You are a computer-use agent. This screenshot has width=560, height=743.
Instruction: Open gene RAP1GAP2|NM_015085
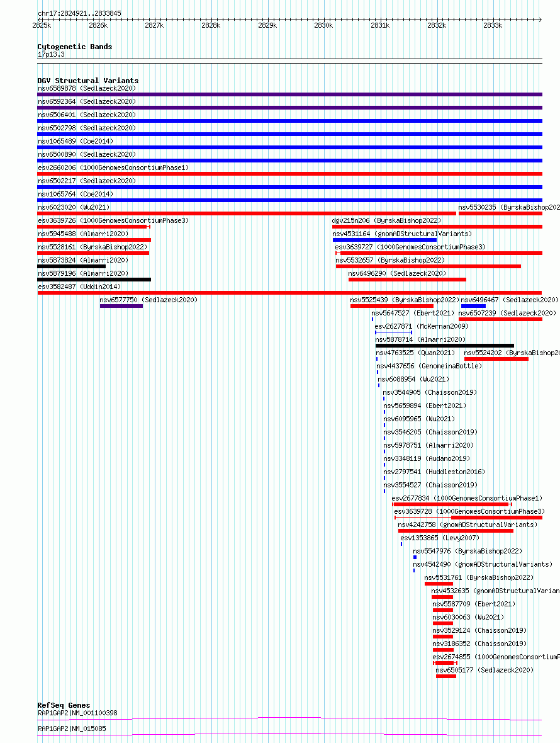(x=72, y=729)
